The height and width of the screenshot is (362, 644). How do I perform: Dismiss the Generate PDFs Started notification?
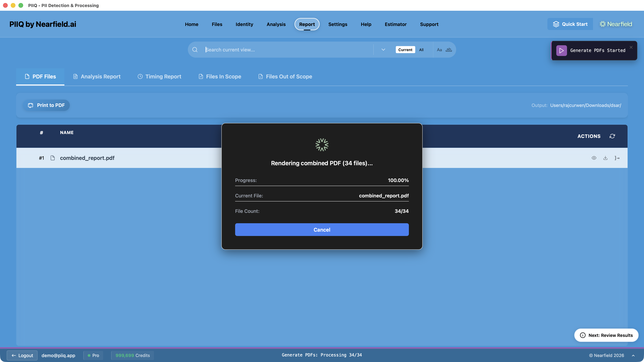(631, 47)
